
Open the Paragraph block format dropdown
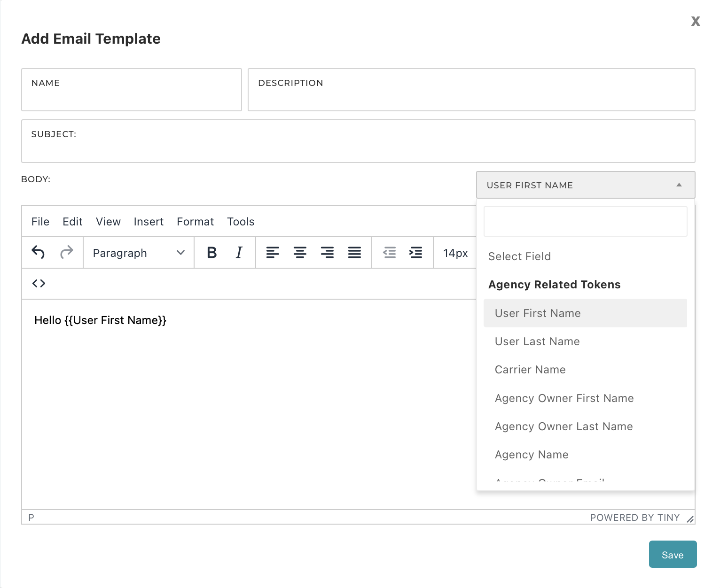(139, 253)
